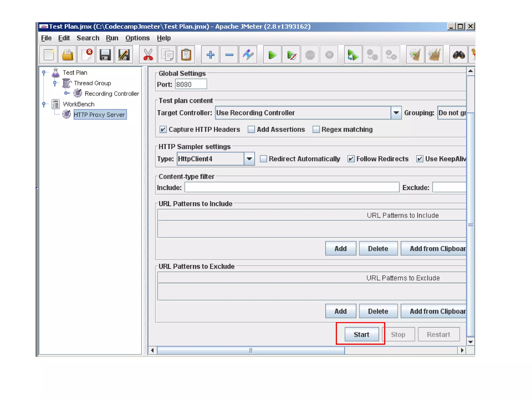
Task: Open the HttpClient4 Type dropdown
Action: coord(249,159)
